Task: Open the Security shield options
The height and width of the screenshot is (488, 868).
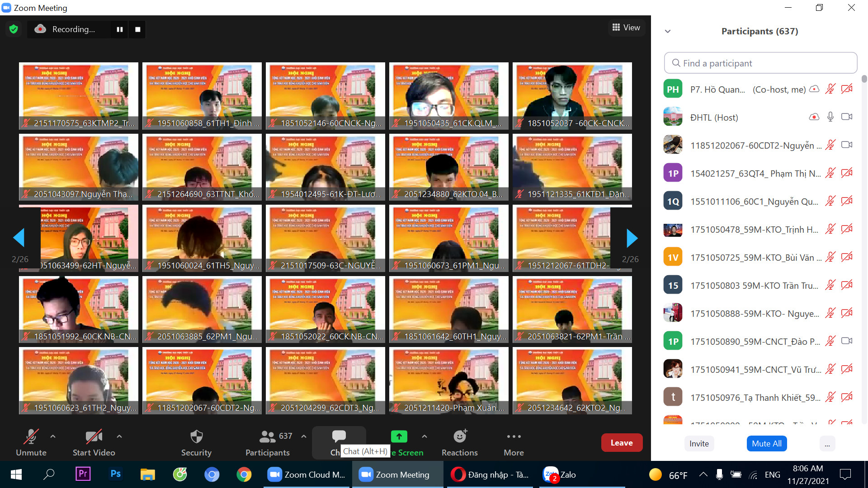Action: [196, 442]
